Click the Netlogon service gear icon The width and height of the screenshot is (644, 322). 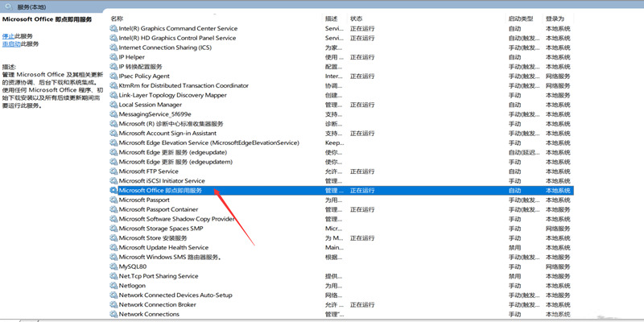pos(114,285)
